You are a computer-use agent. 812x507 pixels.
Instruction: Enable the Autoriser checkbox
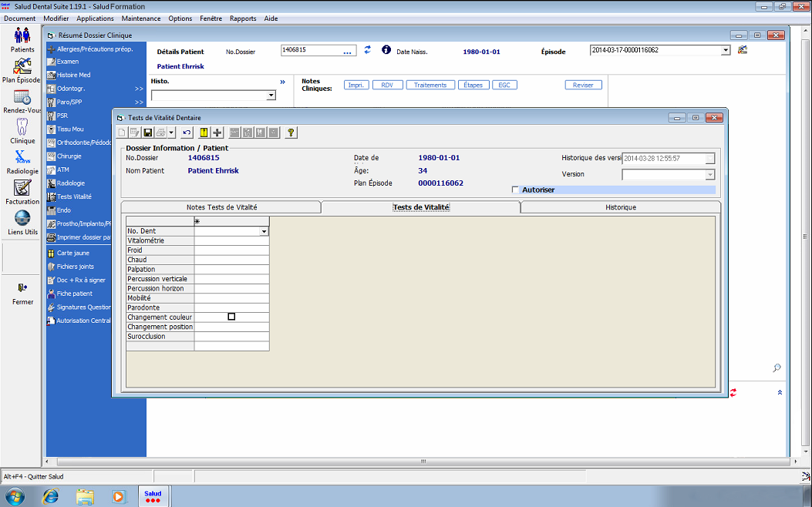pyautogui.click(x=516, y=190)
